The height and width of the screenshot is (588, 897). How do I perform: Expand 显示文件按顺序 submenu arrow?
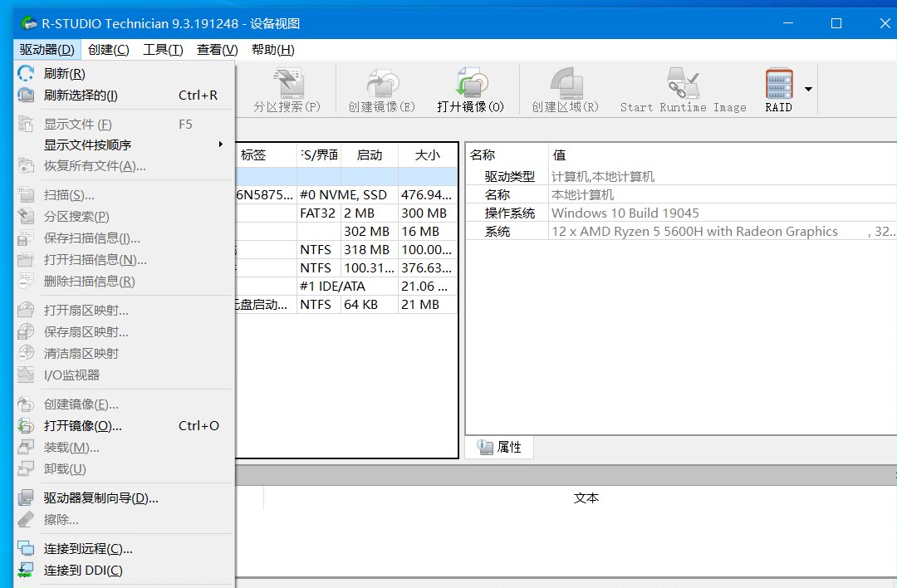point(220,145)
